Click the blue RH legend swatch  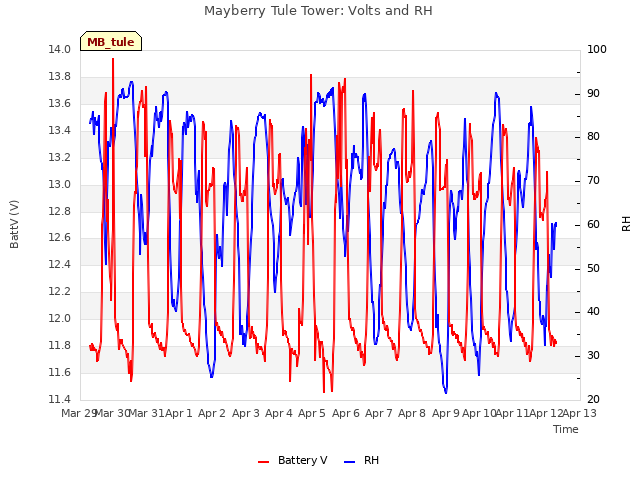350,462
